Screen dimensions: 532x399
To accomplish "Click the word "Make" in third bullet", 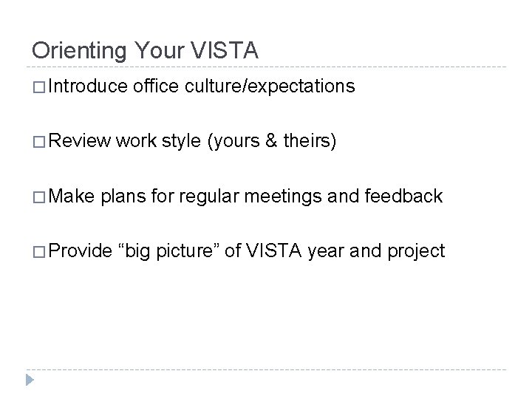I will click(x=71, y=196).
